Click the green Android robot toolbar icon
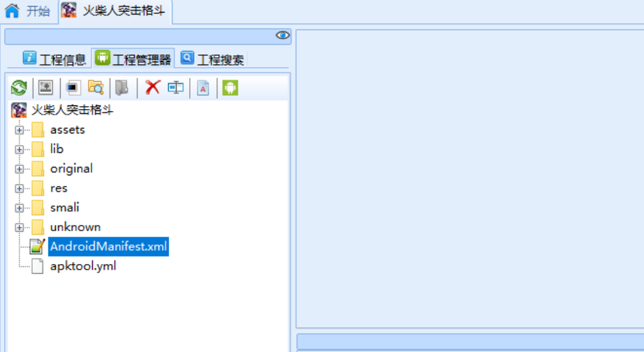The image size is (644, 352). pyautogui.click(x=230, y=87)
